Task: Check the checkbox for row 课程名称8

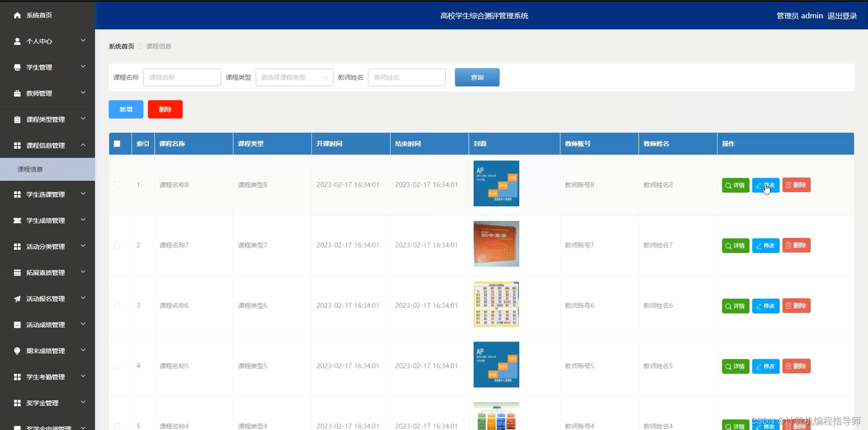Action: pyautogui.click(x=117, y=185)
